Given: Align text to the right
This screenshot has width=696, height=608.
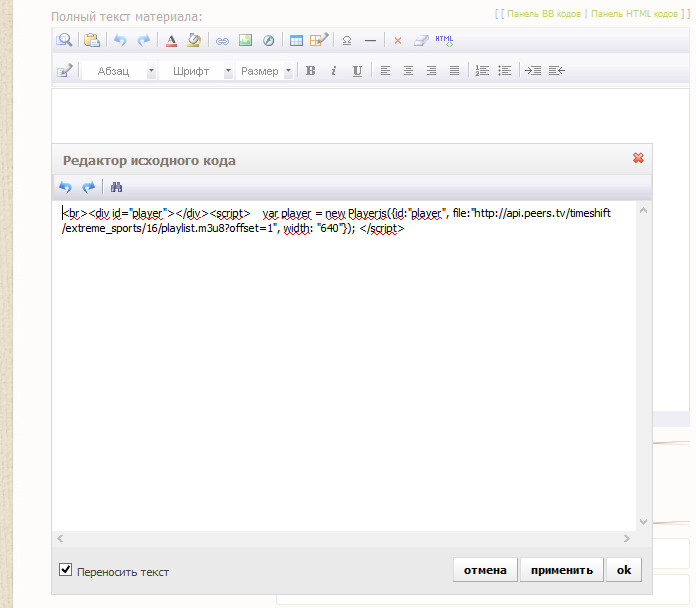Looking at the screenshot, I should tap(431, 71).
